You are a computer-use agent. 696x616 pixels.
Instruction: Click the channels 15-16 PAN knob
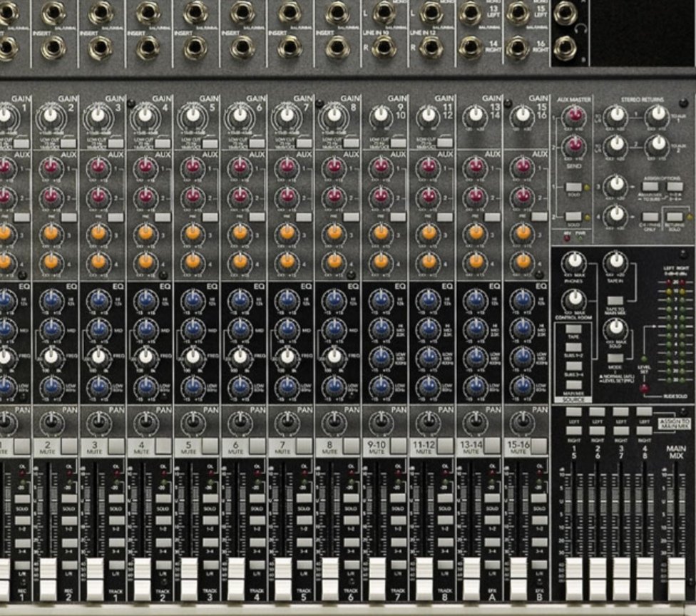point(523,422)
